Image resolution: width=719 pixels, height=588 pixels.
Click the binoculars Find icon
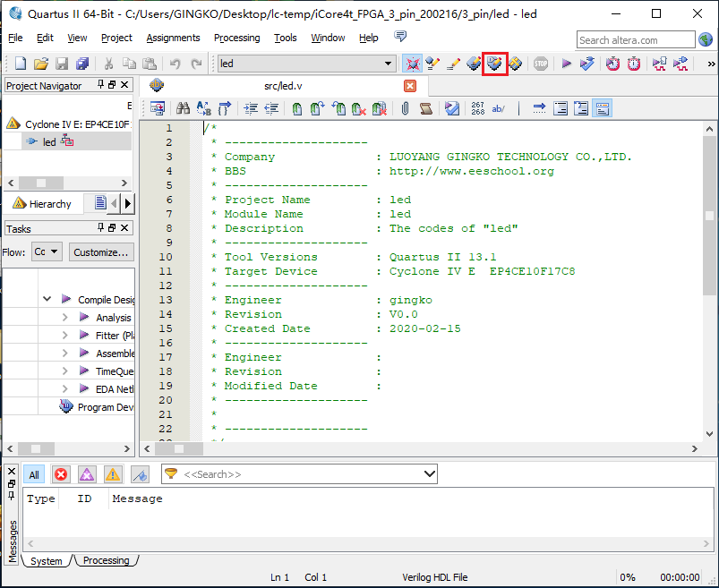tap(183, 108)
